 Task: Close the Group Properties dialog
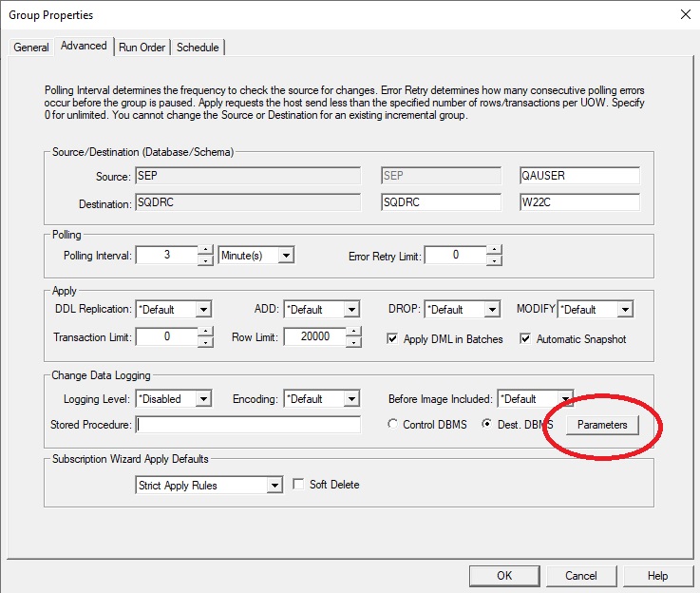(x=686, y=13)
